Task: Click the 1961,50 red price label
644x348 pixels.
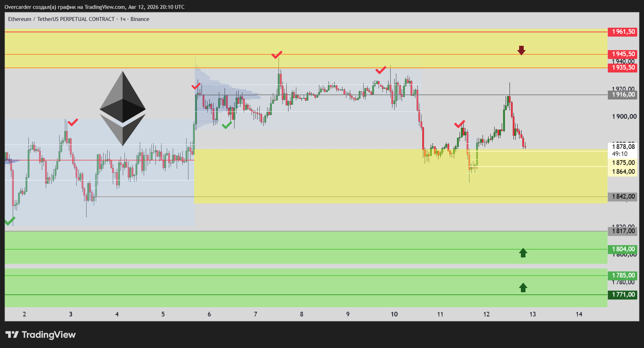Action: (623, 32)
